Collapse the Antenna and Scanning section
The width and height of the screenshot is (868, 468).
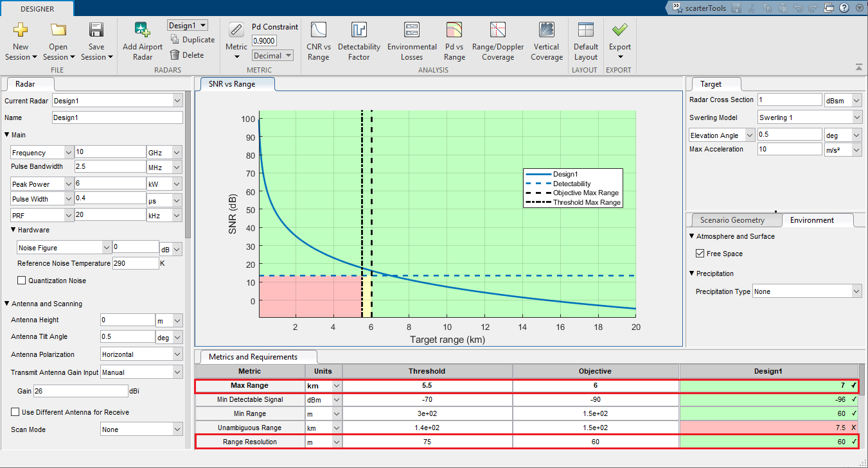tap(7, 304)
